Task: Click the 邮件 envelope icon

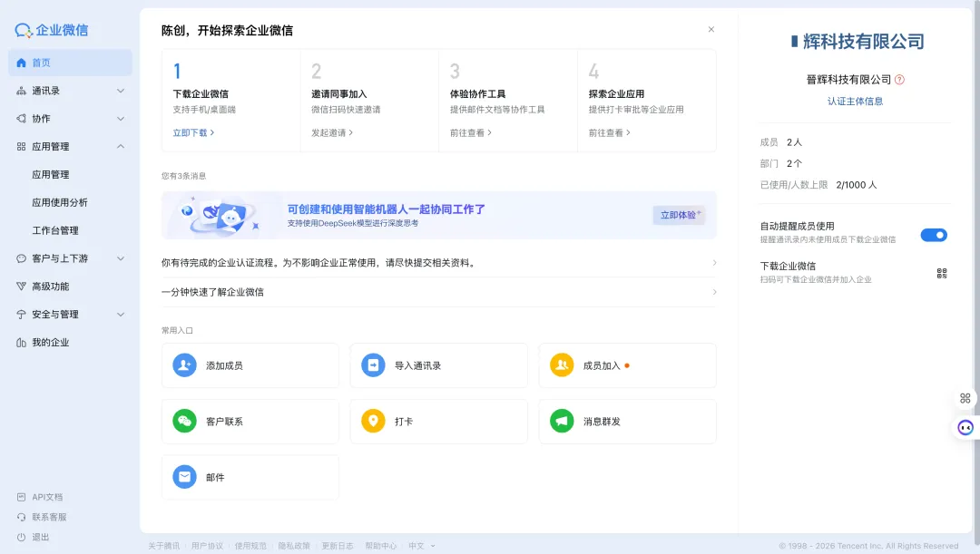Action: click(184, 477)
